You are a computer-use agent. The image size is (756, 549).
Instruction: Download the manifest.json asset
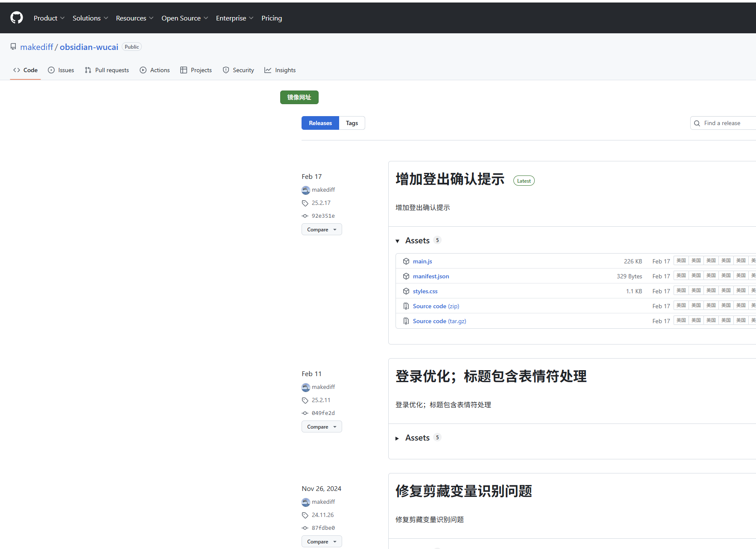[x=431, y=276]
